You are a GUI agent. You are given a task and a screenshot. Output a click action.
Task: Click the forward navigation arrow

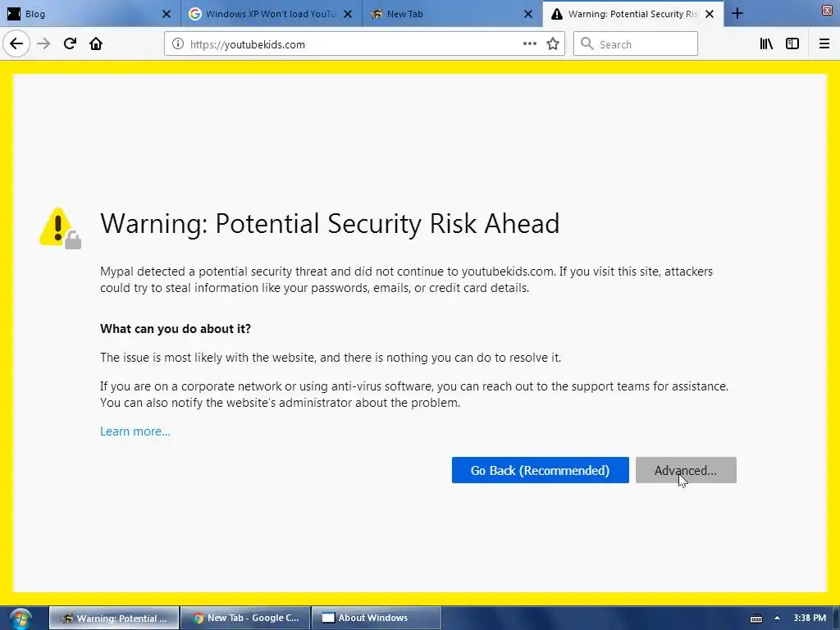43,44
